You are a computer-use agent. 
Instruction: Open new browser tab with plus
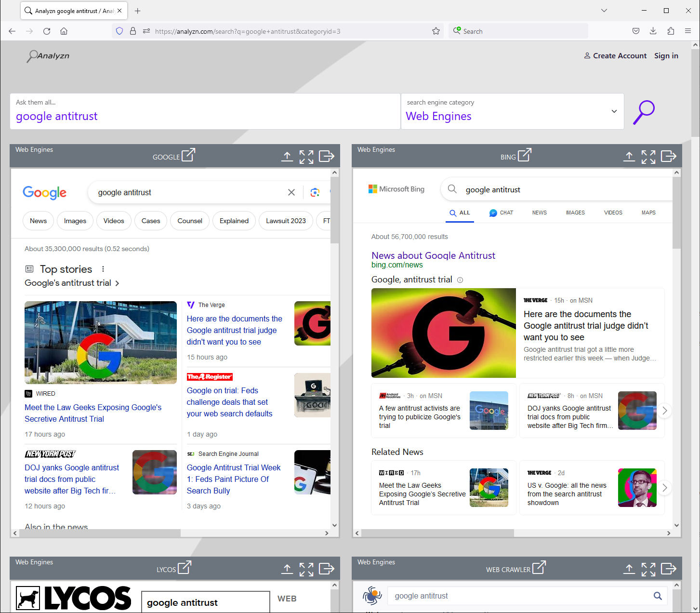click(138, 11)
